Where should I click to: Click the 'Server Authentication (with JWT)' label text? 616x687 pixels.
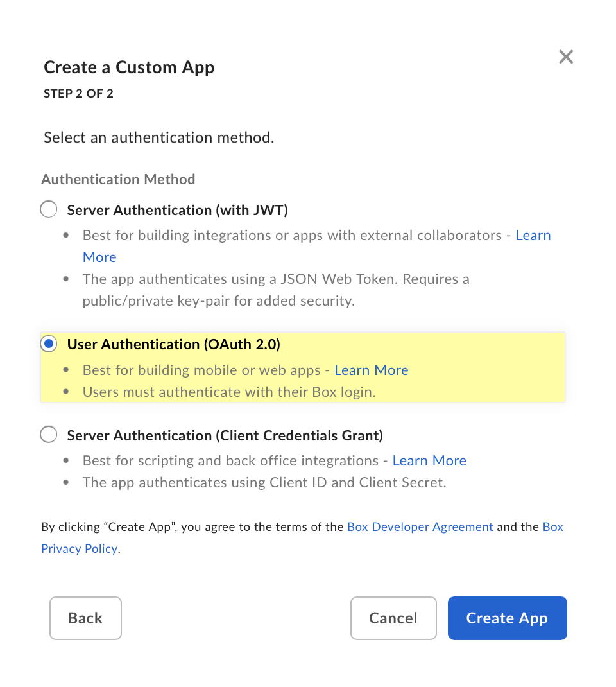click(x=177, y=210)
